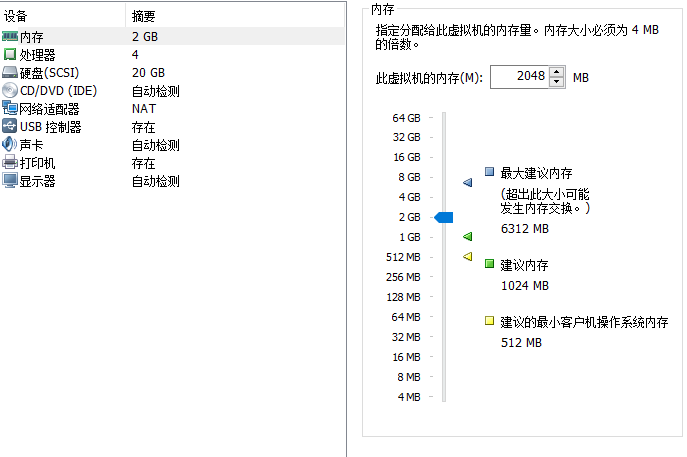
Task: Select the memory (内存) device icon
Action: pos(10,36)
